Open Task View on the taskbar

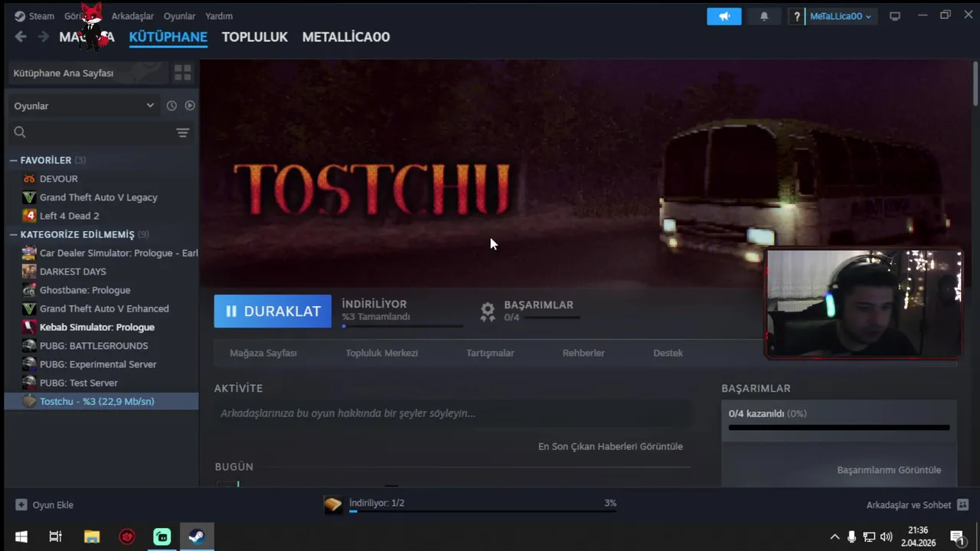(55, 536)
